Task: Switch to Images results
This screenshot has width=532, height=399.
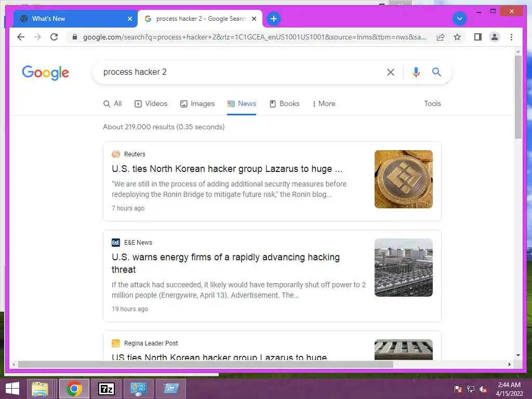Action: pos(197,103)
